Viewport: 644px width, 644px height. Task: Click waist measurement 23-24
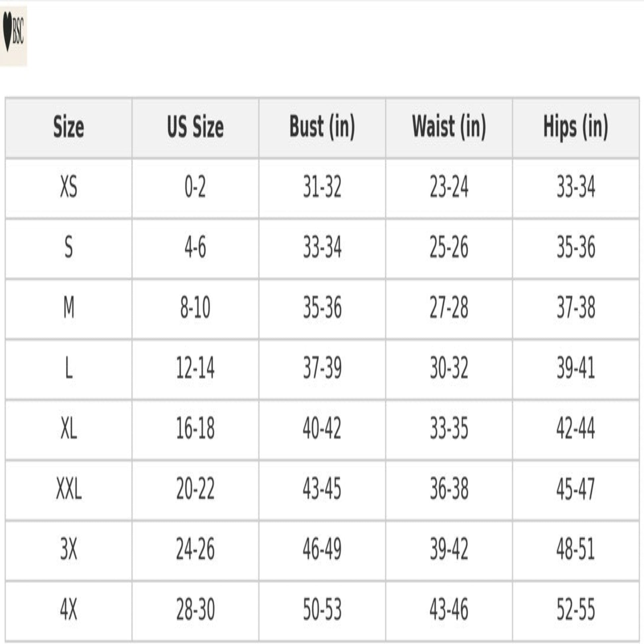tap(449, 187)
